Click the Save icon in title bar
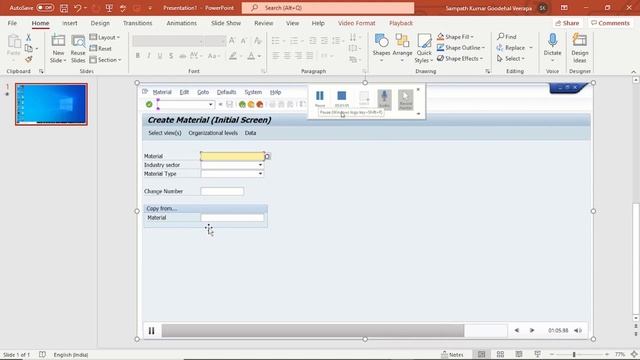The height and width of the screenshot is (360, 640). [x=64, y=8]
